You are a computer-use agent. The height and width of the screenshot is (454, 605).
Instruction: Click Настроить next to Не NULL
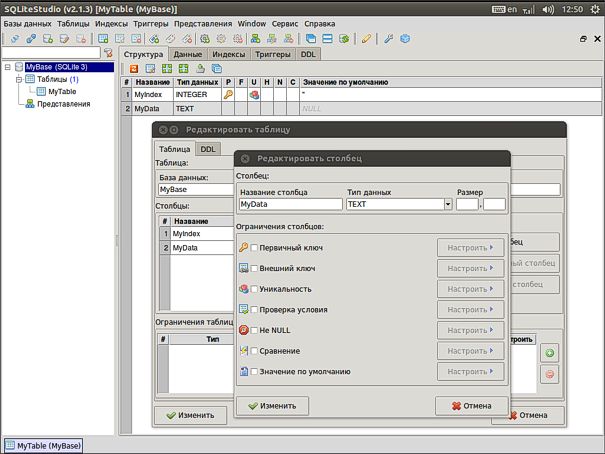[x=470, y=330]
